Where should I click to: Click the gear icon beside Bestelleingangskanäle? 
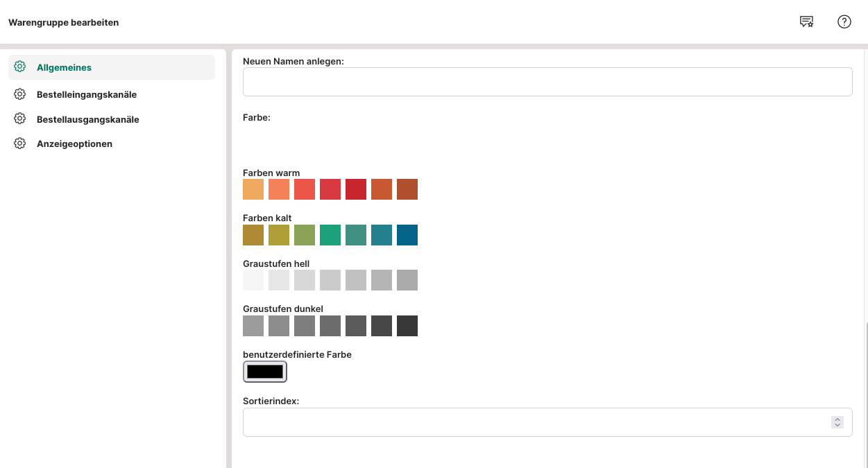coord(20,94)
